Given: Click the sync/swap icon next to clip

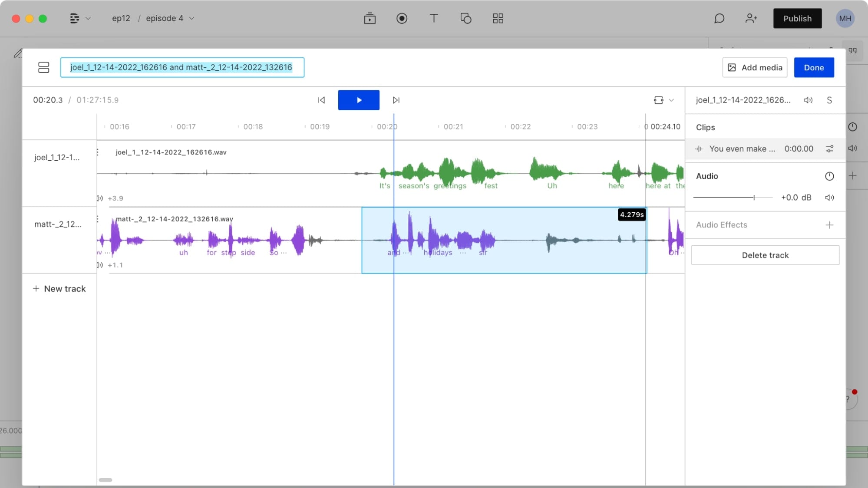Looking at the screenshot, I should 830,148.
